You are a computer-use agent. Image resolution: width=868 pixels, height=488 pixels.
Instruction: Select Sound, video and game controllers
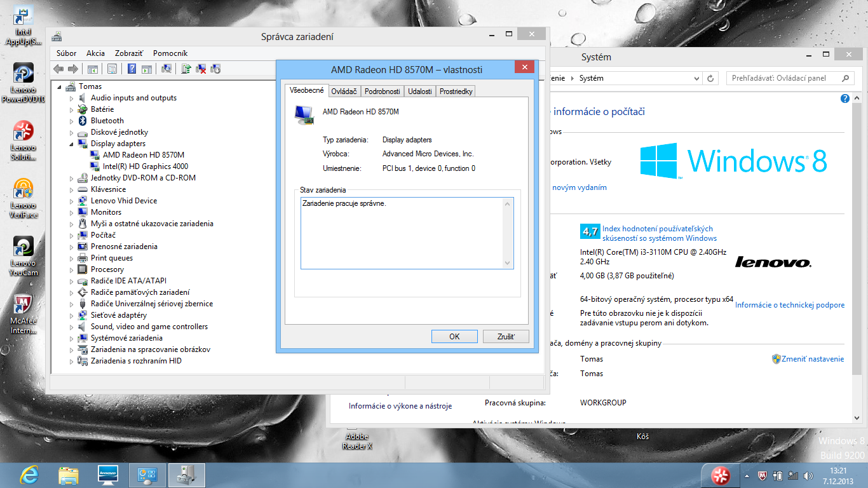[149, 327]
